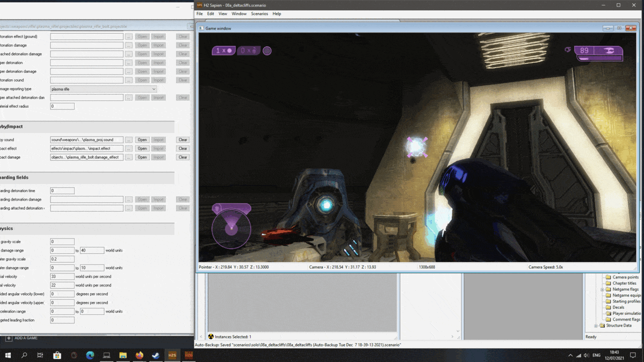The height and width of the screenshot is (362, 644).
Task: Browse for boarding detonation damage with '...'
Action: click(x=129, y=200)
